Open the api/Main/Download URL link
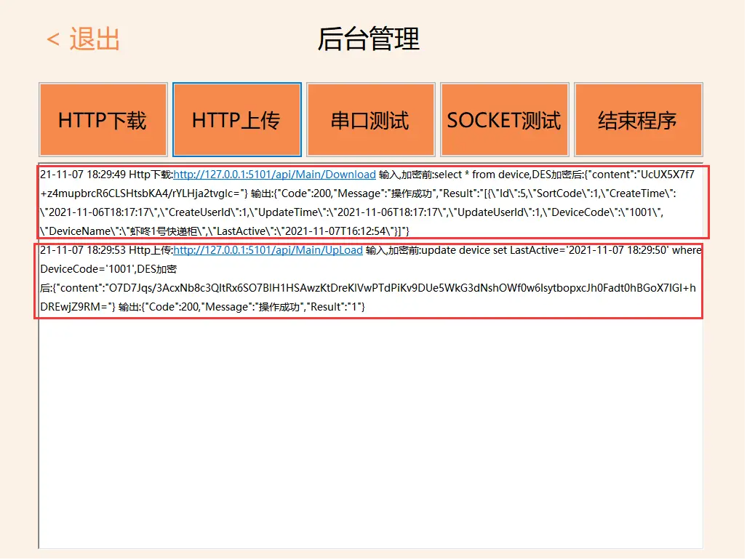The height and width of the screenshot is (560, 747). [x=274, y=175]
